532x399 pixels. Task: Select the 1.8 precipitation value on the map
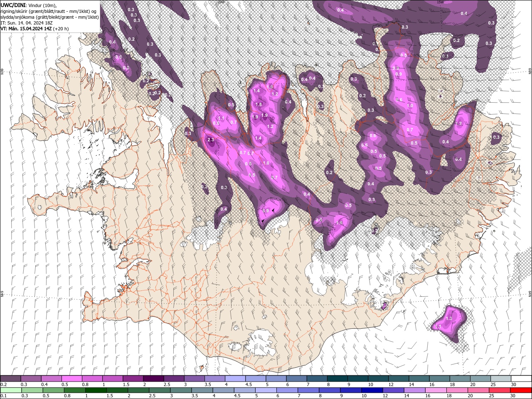coord(259,105)
